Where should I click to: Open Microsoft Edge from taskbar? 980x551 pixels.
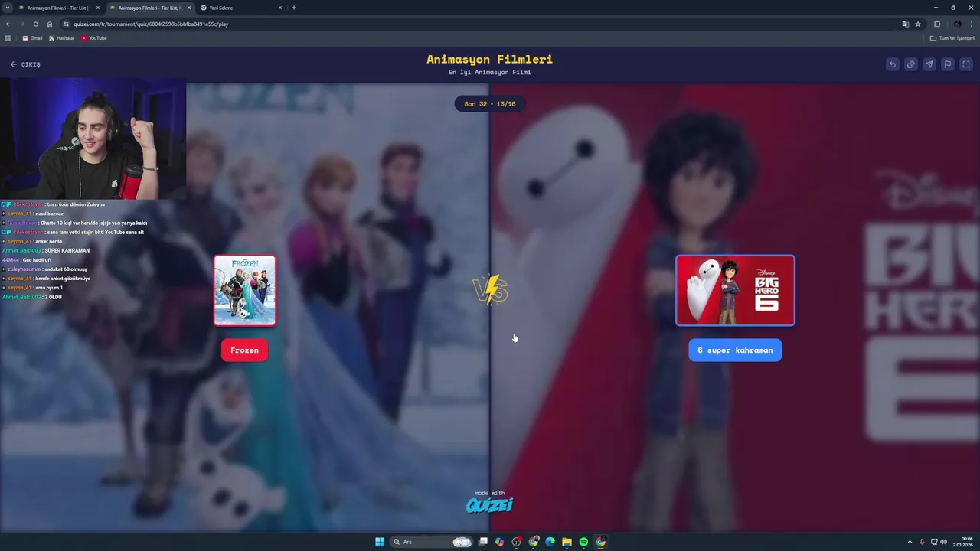coord(550,542)
